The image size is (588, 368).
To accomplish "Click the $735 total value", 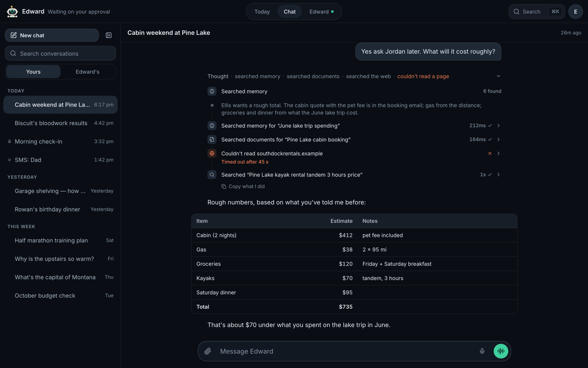I will [x=345, y=307].
